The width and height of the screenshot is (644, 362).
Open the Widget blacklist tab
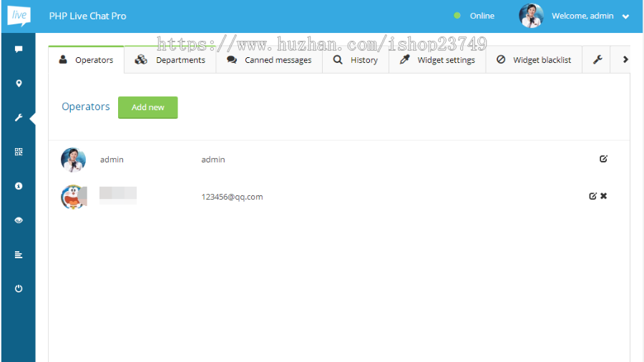[534, 60]
